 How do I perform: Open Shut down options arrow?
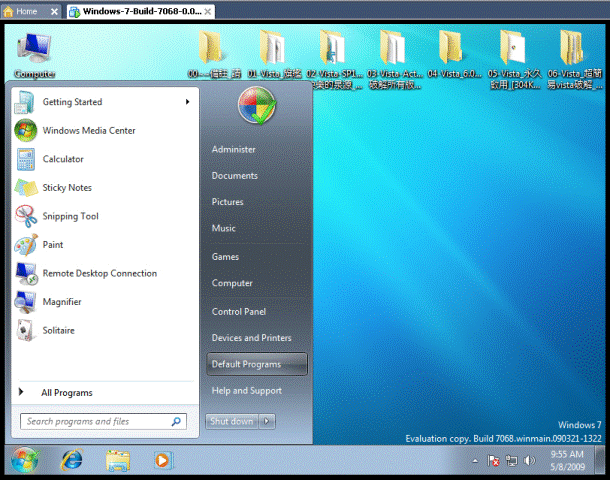click(x=267, y=421)
